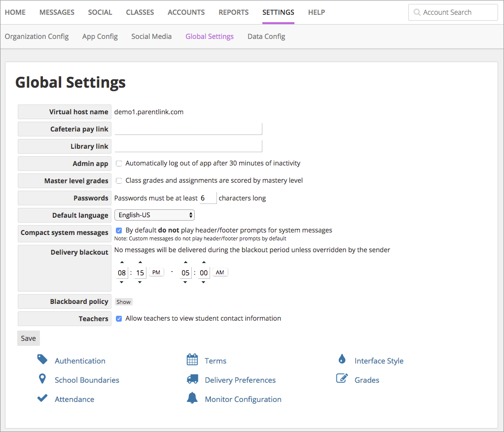
Task: Switch to App Config tab
Action: (100, 36)
